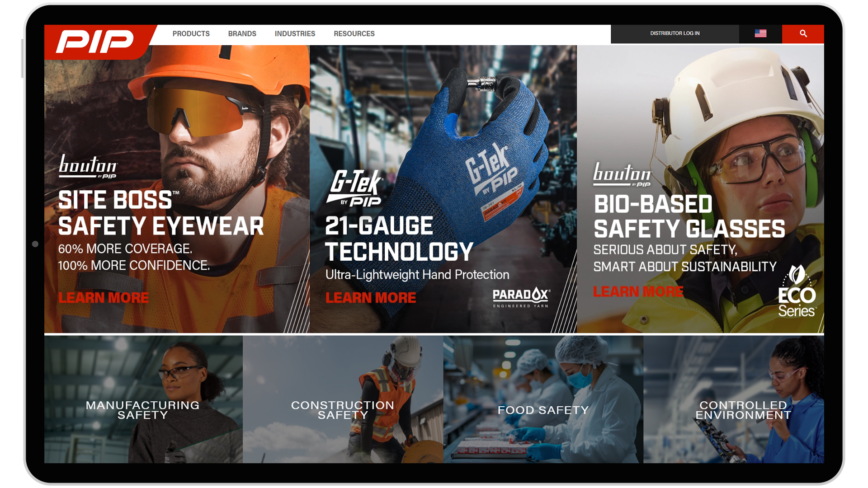Image resolution: width=868 pixels, height=488 pixels.
Task: Select the BRANDS menu item
Action: [x=242, y=33]
